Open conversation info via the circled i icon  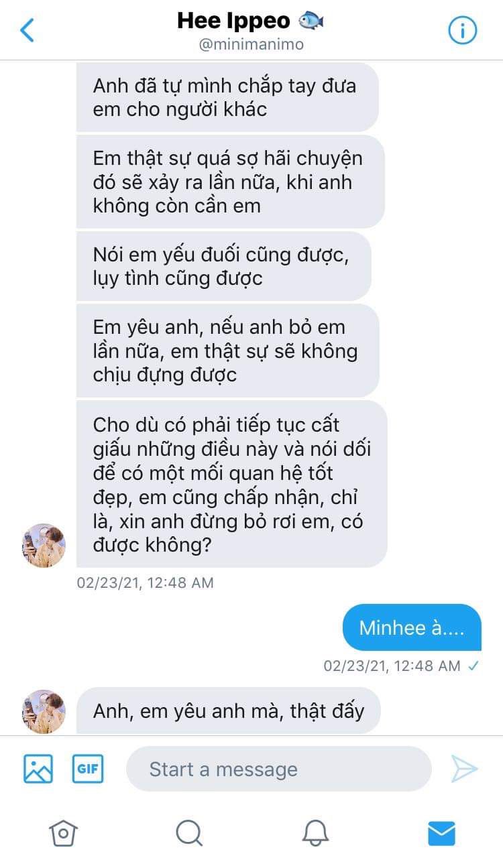coord(462,30)
